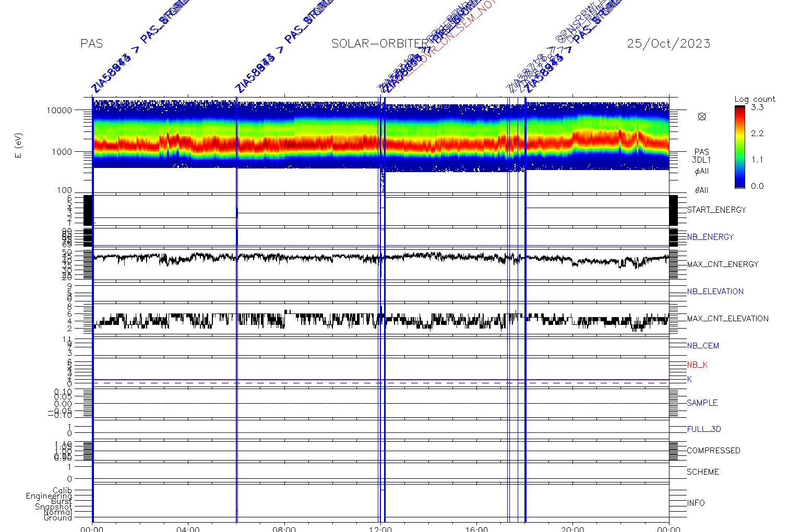Image resolution: width=789 pixels, height=532 pixels.
Task: Click the START_ENERGY panel label
Action: pyautogui.click(x=716, y=210)
